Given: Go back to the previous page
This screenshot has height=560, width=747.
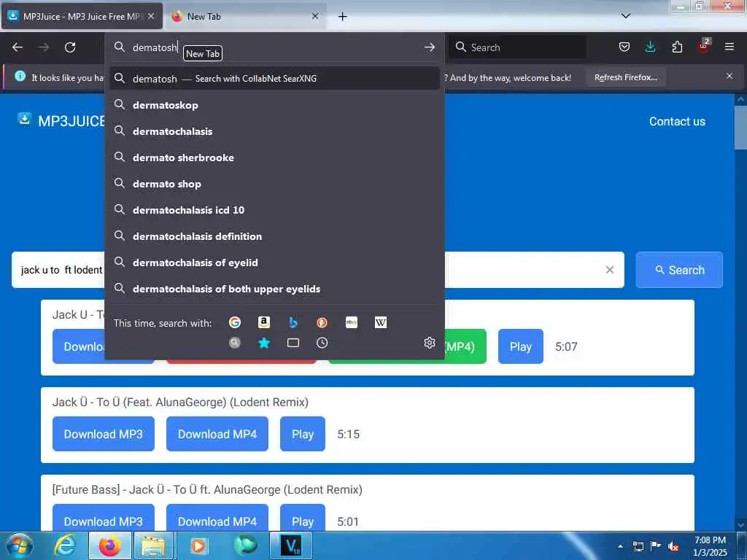Looking at the screenshot, I should point(18,47).
